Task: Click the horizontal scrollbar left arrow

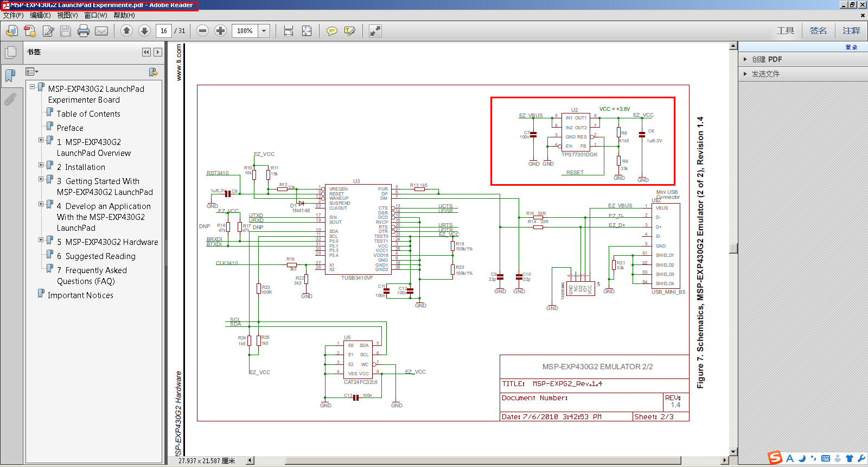Action: [x=251, y=460]
